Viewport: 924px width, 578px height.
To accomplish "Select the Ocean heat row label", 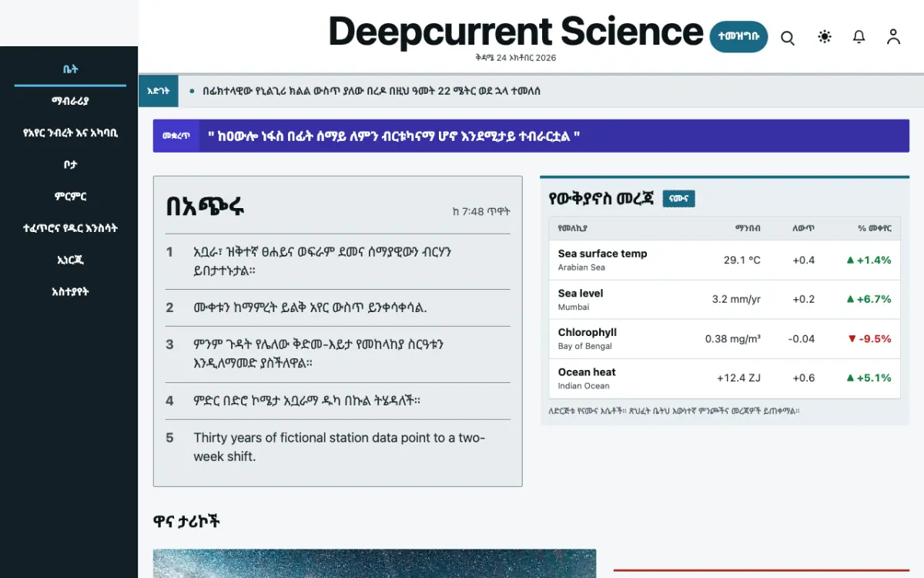I will pyautogui.click(x=587, y=372).
